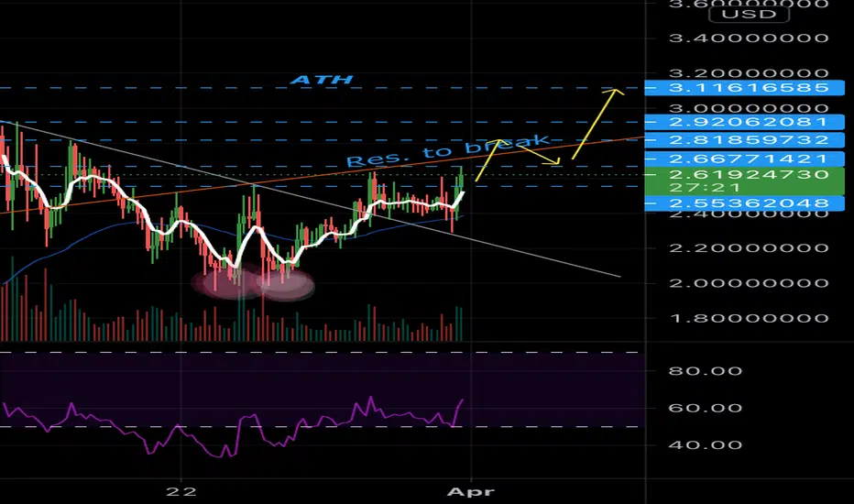This screenshot has width=854, height=504.
Task: Click the countdown timer 27:21
Action: coord(705,188)
